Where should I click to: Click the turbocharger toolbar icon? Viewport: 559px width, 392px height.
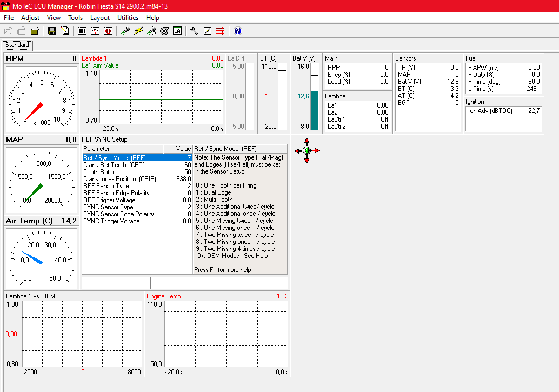click(x=164, y=31)
